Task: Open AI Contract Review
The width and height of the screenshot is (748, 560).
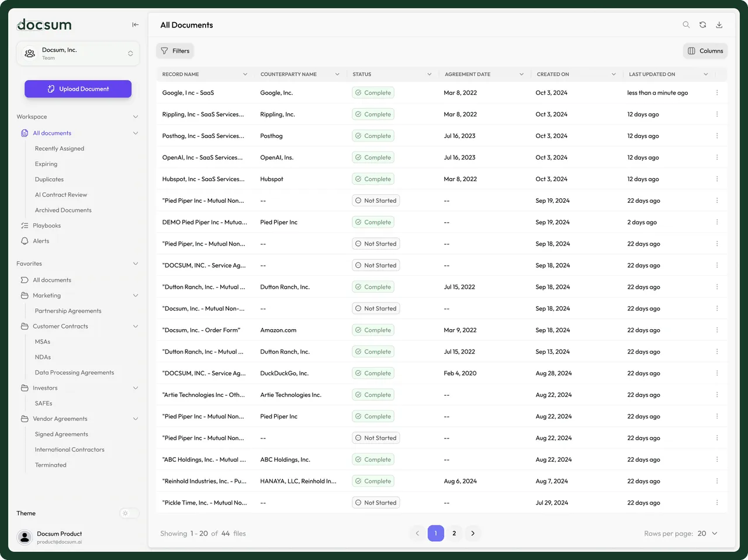Action: pyautogui.click(x=61, y=195)
